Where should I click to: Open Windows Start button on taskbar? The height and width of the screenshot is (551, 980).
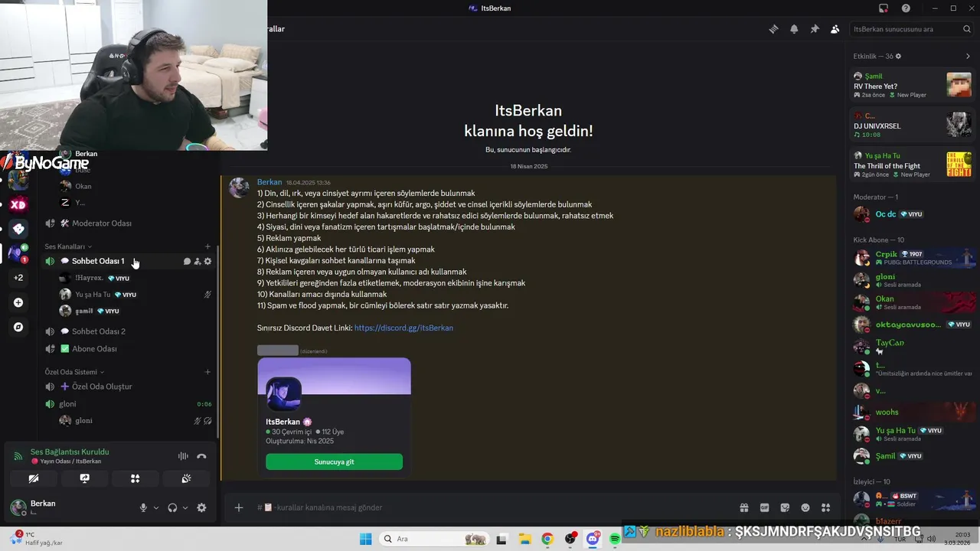coord(366,539)
